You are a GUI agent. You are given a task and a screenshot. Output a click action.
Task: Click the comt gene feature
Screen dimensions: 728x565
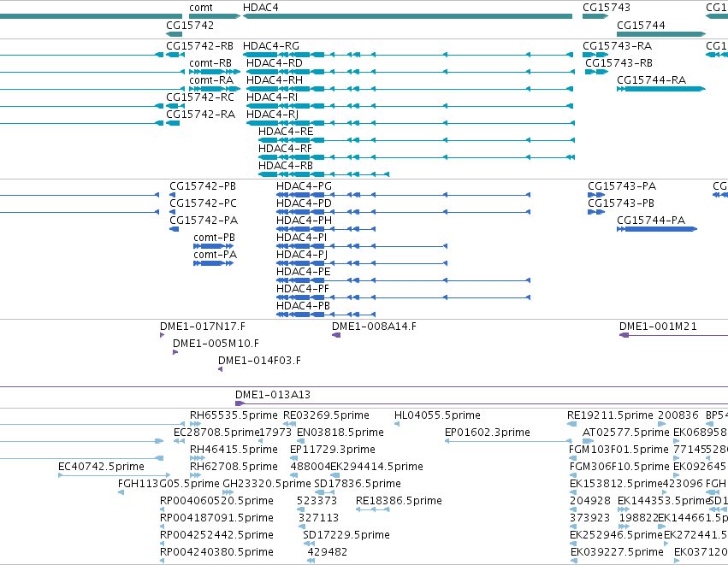(215, 16)
